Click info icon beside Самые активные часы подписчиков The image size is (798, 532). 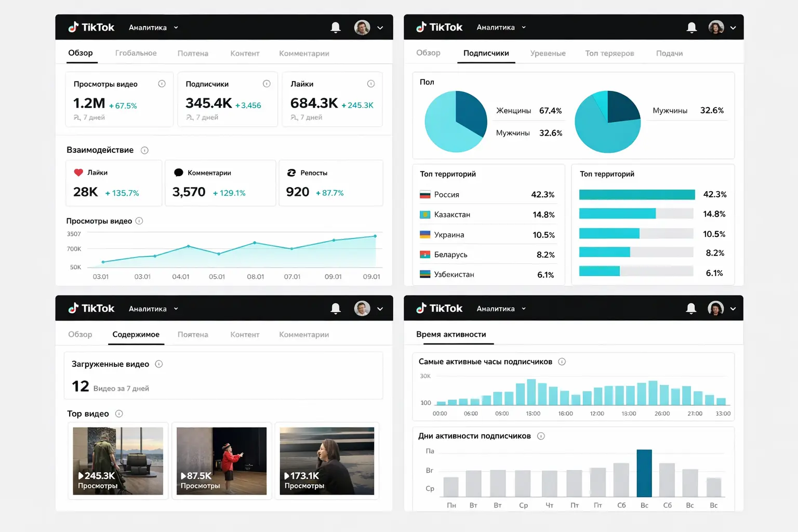[x=562, y=362]
